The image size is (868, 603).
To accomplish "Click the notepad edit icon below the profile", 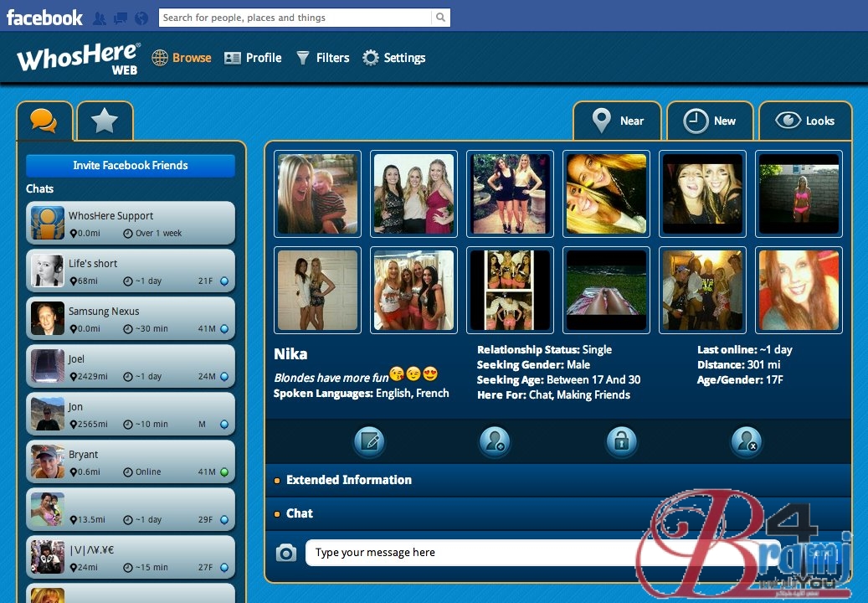I will 368,441.
